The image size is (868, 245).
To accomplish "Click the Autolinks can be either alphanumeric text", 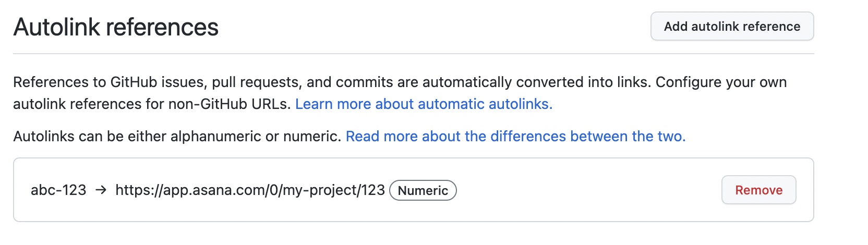I will pos(177,137).
